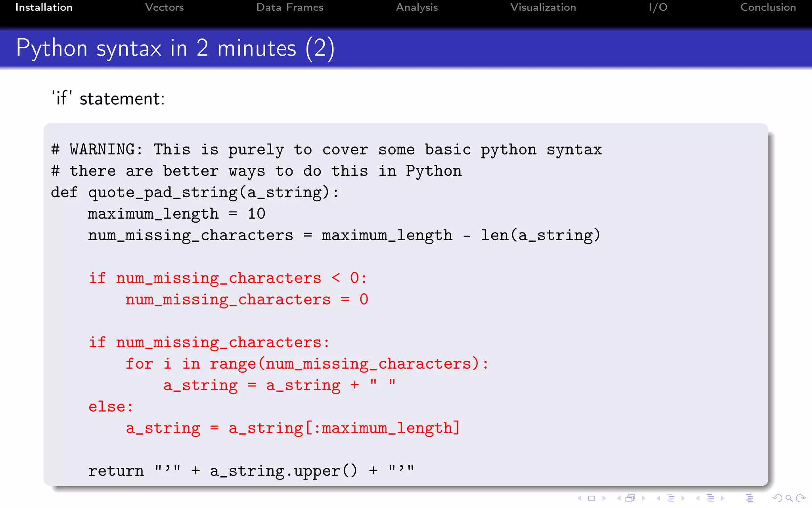This screenshot has height=508, width=812.
Task: Click the '# there are better ways' comment
Action: [256, 171]
